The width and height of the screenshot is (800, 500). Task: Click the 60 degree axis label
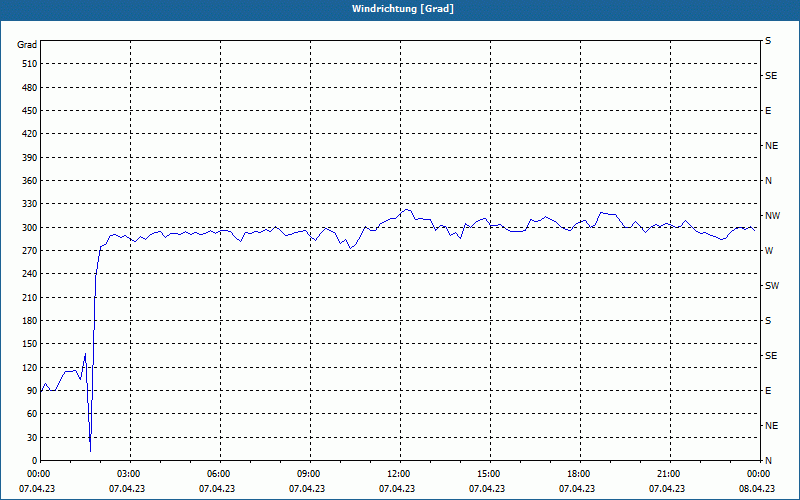coord(31,413)
